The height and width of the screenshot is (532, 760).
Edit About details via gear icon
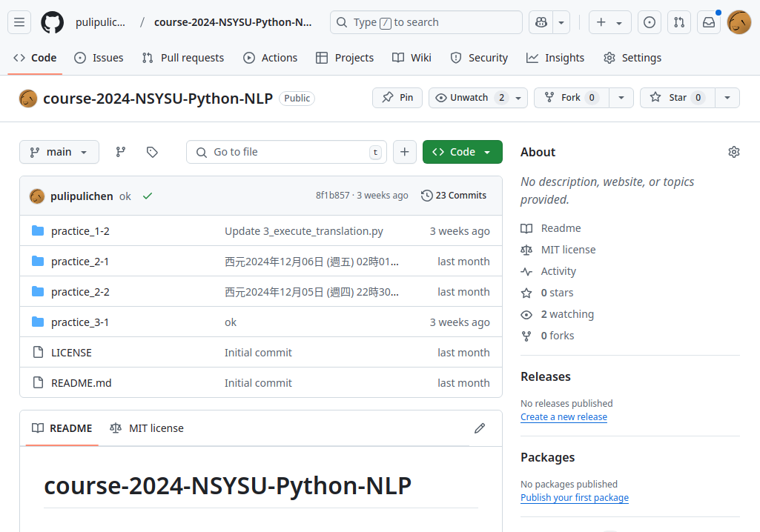[734, 152]
